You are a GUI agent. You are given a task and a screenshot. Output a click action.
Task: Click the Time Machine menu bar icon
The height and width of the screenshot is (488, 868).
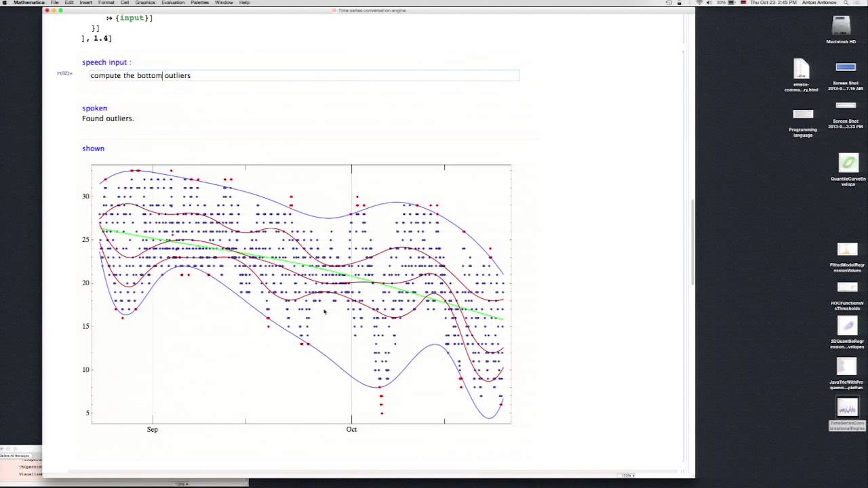[x=669, y=3]
